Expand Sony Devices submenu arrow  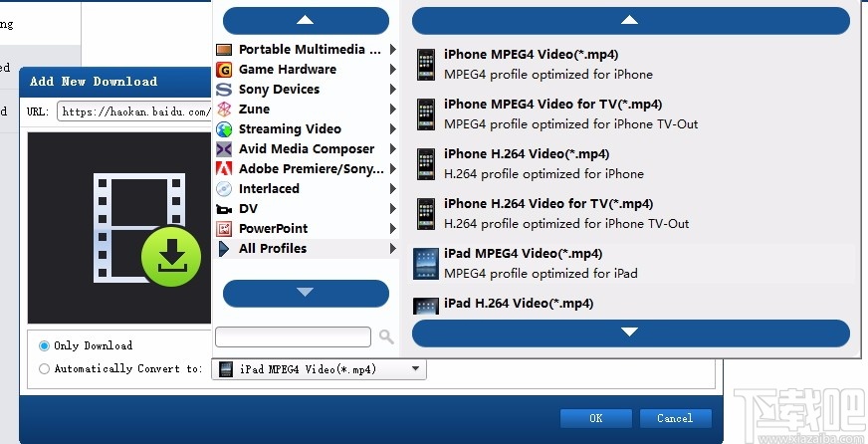click(x=392, y=90)
